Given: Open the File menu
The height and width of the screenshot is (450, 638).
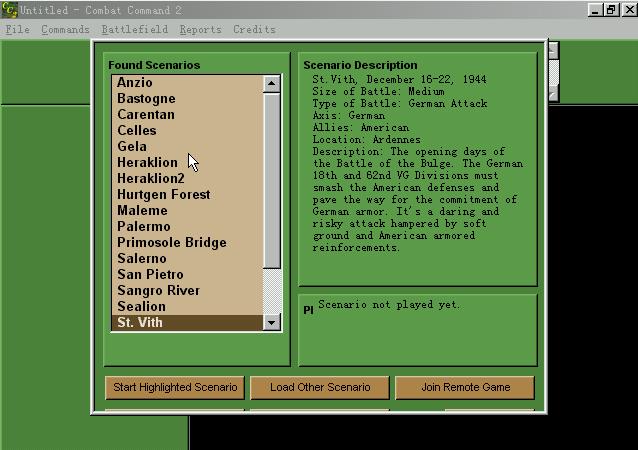Looking at the screenshot, I should click(x=17, y=30).
